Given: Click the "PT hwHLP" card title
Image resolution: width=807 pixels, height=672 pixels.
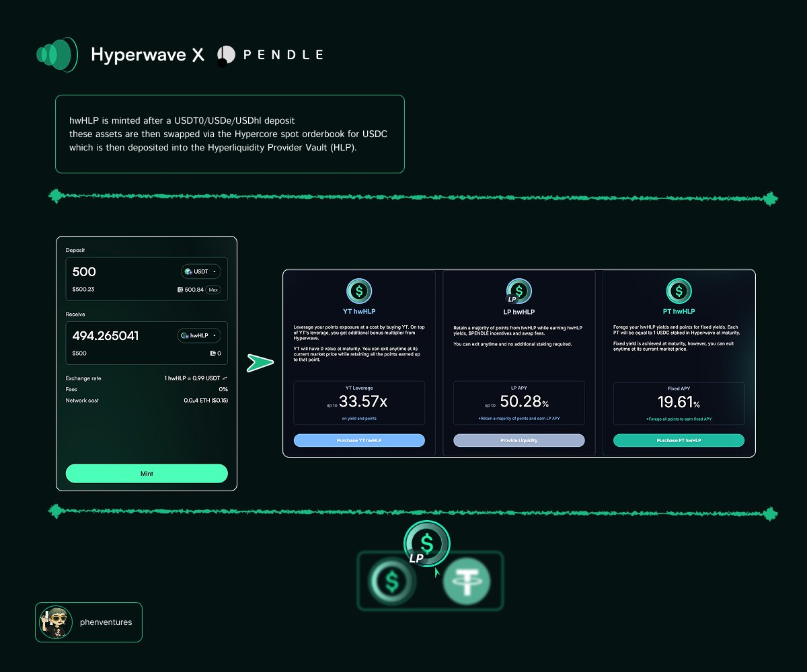Looking at the screenshot, I should pos(679,312).
